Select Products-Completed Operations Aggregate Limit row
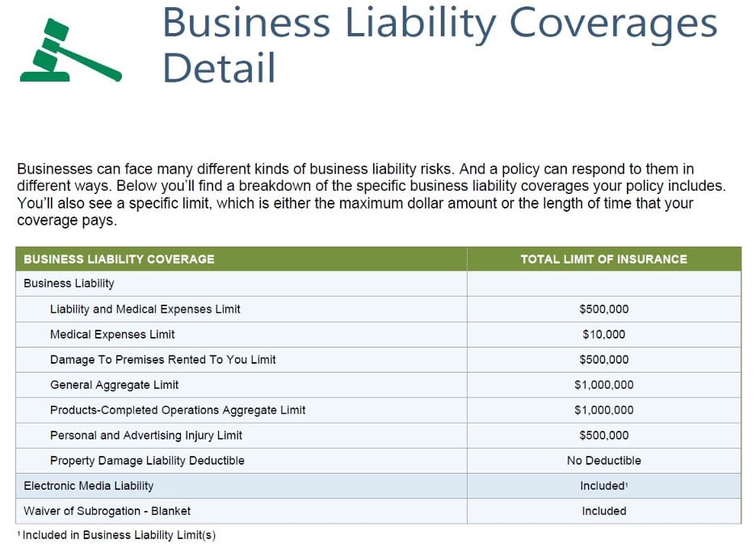This screenshot has height=548, width=756. pos(178,410)
